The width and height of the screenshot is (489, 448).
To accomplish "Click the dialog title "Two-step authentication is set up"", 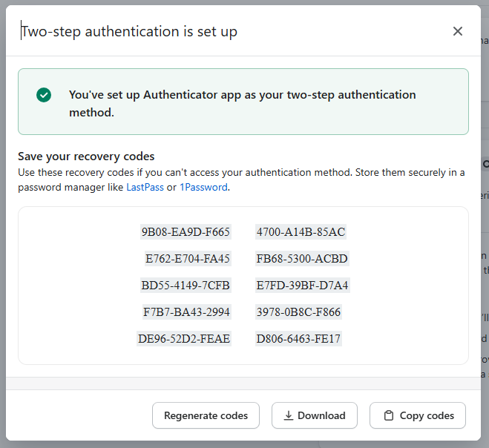I will (x=130, y=31).
